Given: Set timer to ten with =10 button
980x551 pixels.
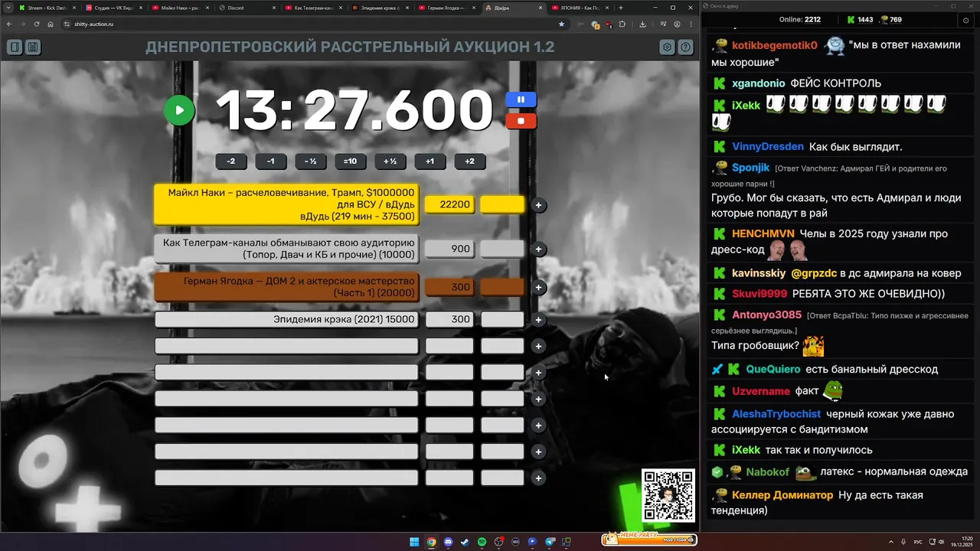Looking at the screenshot, I should (350, 161).
